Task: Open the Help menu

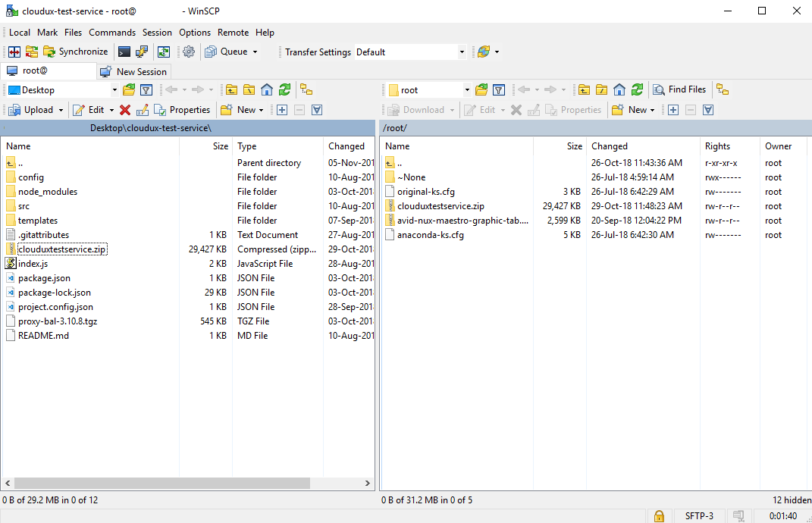Action: tap(265, 33)
